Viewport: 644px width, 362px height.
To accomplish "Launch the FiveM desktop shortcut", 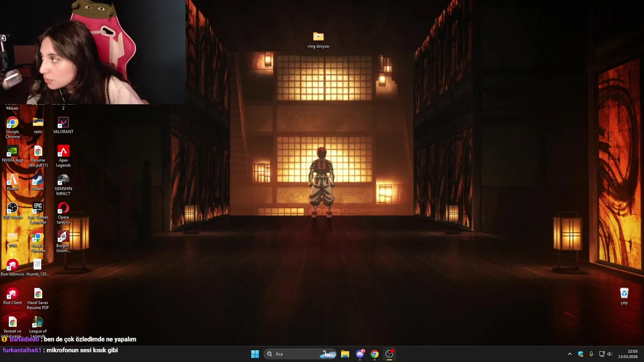I will (13, 183).
